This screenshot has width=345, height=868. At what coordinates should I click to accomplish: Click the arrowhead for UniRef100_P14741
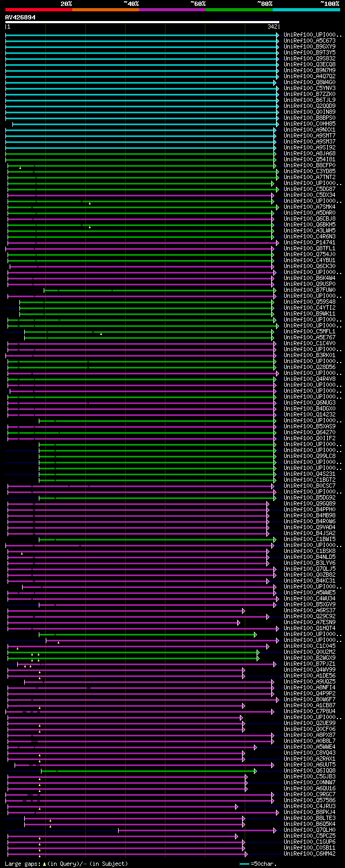(278, 242)
